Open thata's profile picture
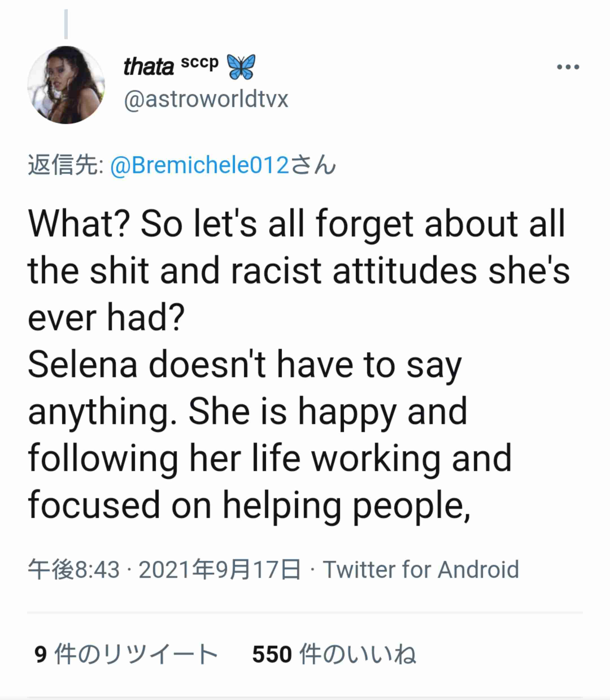Viewport: 610px width, 700px height. pyautogui.click(x=66, y=85)
